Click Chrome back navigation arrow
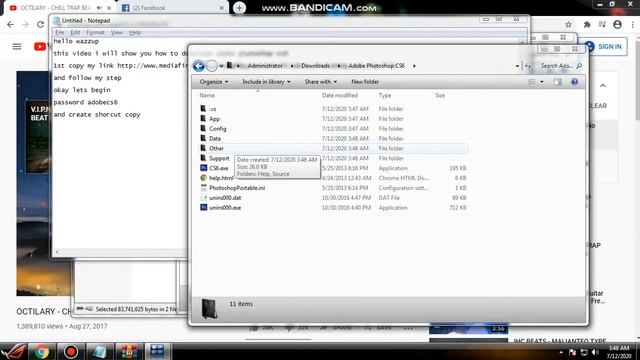 [11, 24]
